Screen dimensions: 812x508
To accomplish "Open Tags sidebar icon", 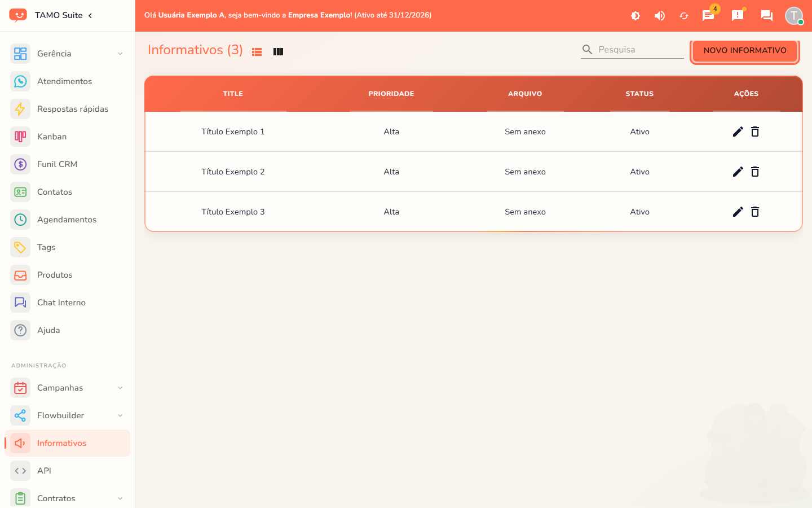I will point(20,247).
